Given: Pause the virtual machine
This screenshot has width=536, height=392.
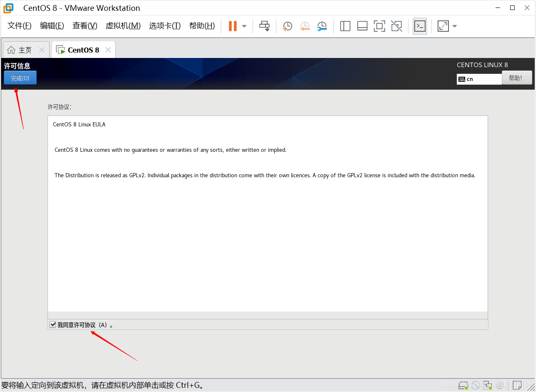Looking at the screenshot, I should pos(233,26).
